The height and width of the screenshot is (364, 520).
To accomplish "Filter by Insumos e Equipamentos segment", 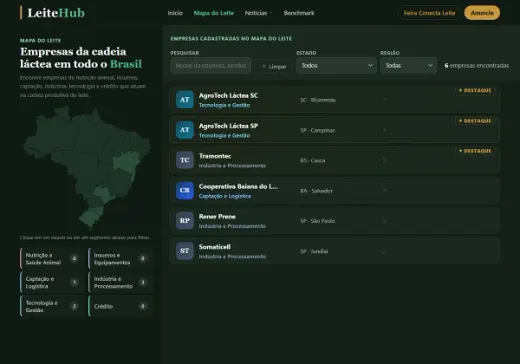I will [x=120, y=259].
